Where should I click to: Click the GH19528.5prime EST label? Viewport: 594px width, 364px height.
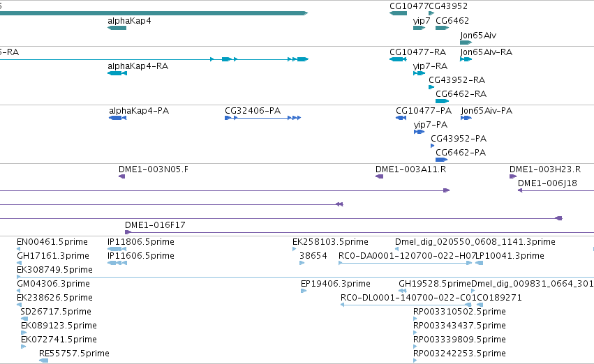click(x=435, y=285)
